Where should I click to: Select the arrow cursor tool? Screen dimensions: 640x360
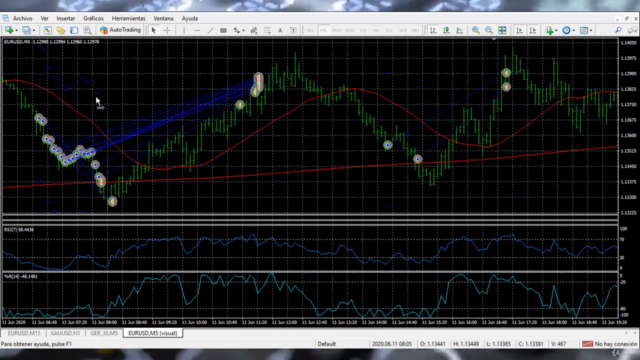[x=154, y=30]
